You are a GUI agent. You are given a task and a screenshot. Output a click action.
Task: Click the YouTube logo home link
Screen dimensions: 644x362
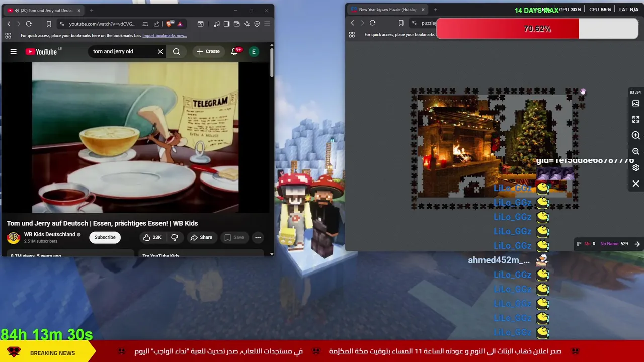tap(41, 51)
